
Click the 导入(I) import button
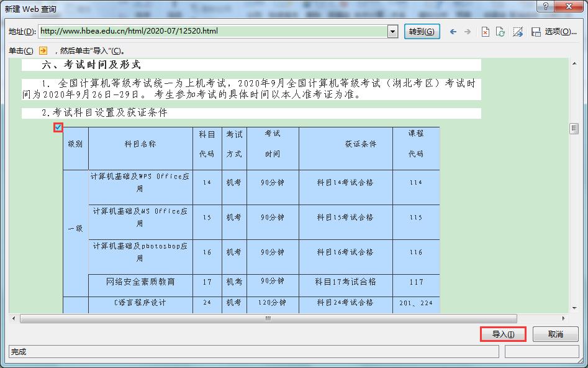pos(503,334)
